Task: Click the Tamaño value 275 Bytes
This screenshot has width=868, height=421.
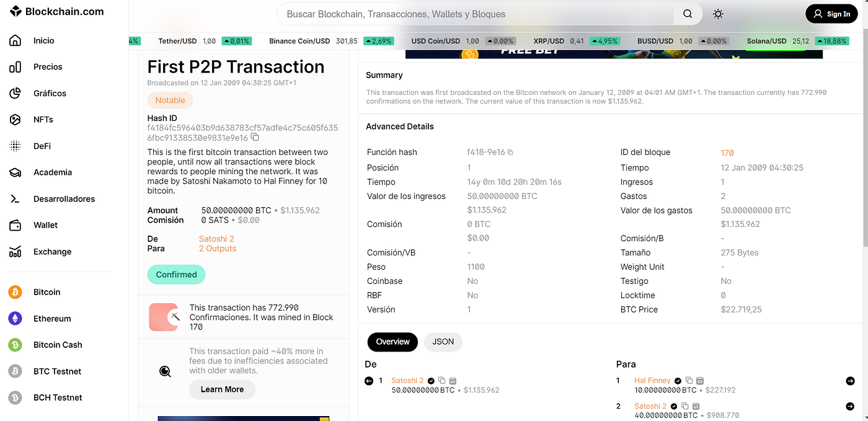Action: click(740, 252)
